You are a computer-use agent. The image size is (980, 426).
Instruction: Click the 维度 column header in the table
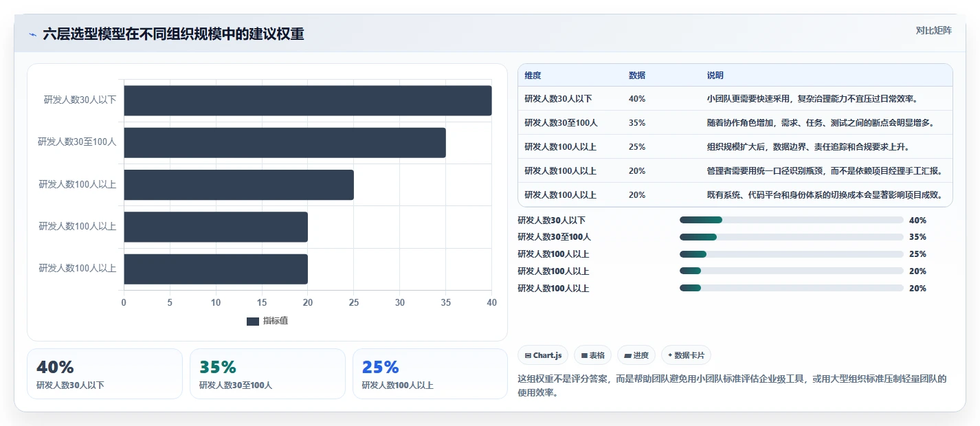(533, 76)
